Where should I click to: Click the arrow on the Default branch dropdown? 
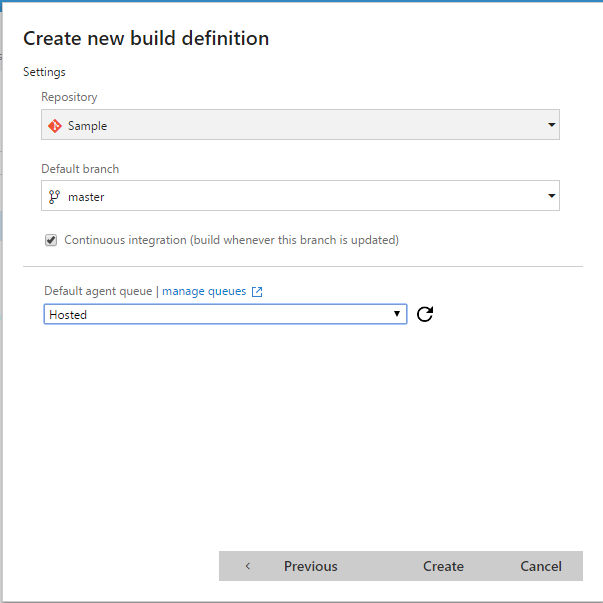tap(551, 197)
